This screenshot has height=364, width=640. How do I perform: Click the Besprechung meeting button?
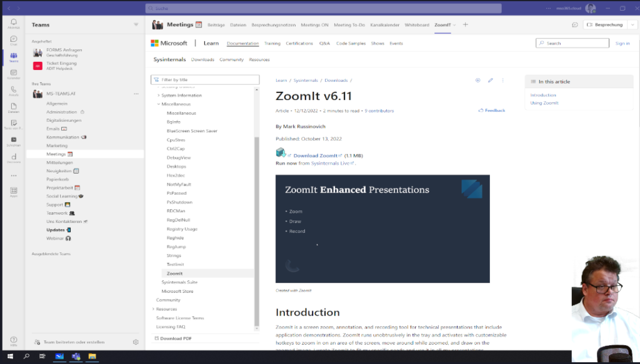(x=605, y=25)
